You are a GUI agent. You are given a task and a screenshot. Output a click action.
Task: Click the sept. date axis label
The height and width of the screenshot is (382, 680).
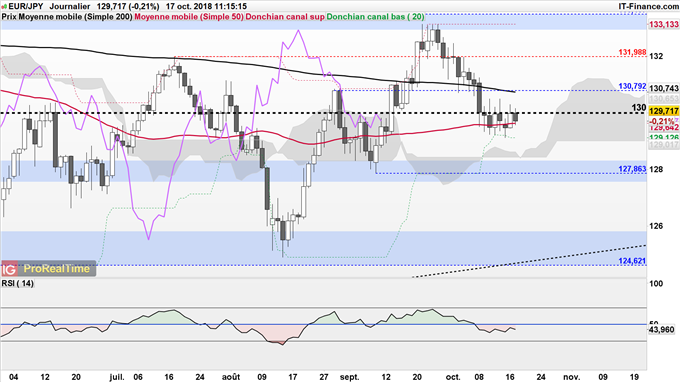(x=349, y=377)
